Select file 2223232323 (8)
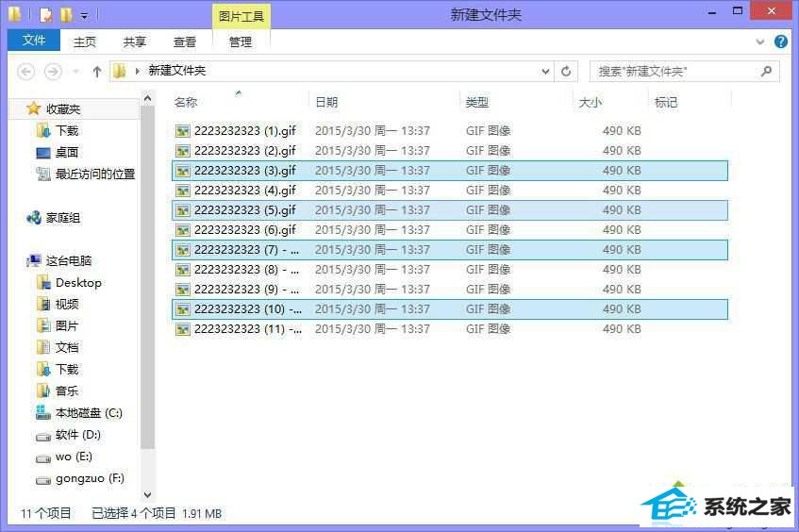This screenshot has width=799, height=532. click(450, 270)
